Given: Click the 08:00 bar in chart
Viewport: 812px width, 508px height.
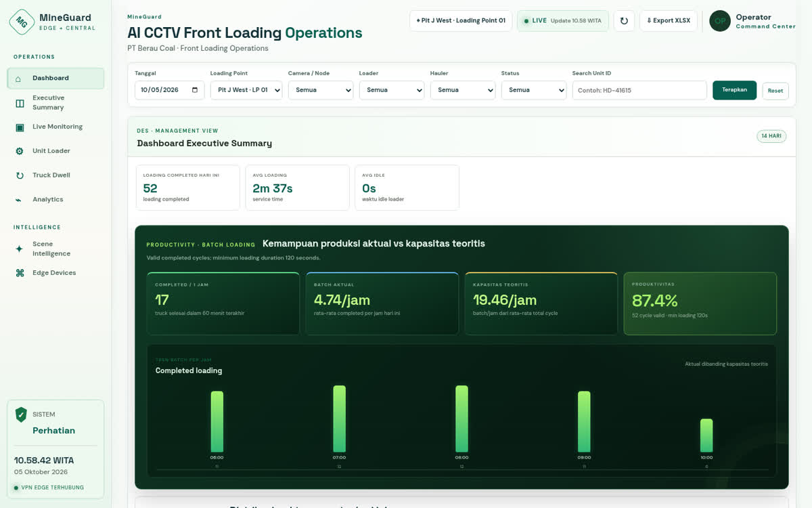Looking at the screenshot, I should coord(461,419).
